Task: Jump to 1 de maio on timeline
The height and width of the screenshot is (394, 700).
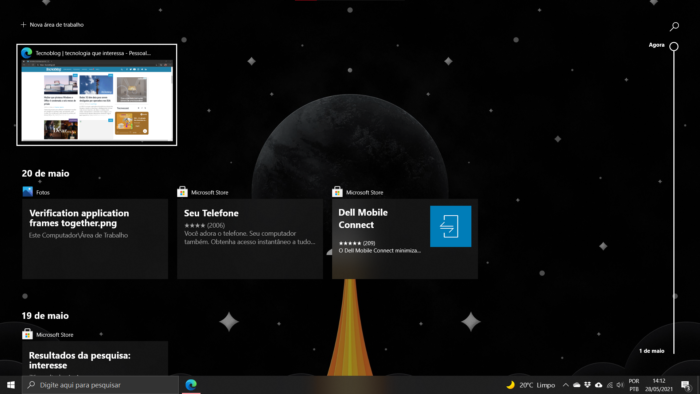Action: (651, 351)
